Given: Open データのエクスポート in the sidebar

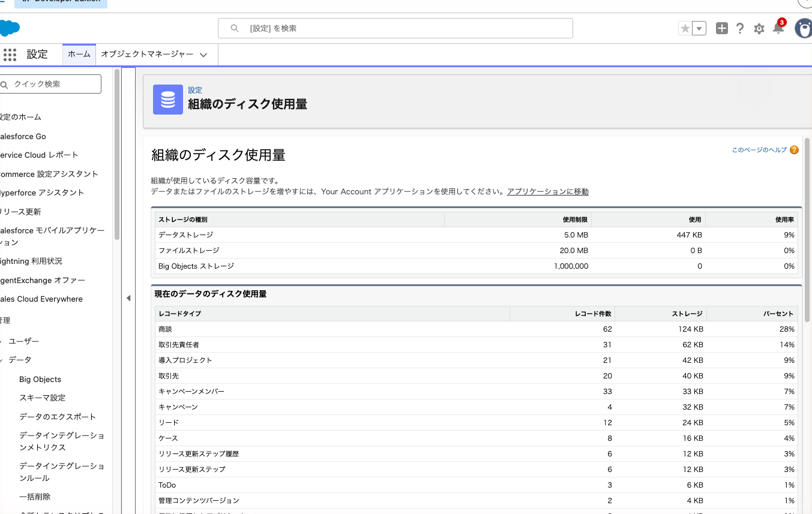Looking at the screenshot, I should [58, 417].
